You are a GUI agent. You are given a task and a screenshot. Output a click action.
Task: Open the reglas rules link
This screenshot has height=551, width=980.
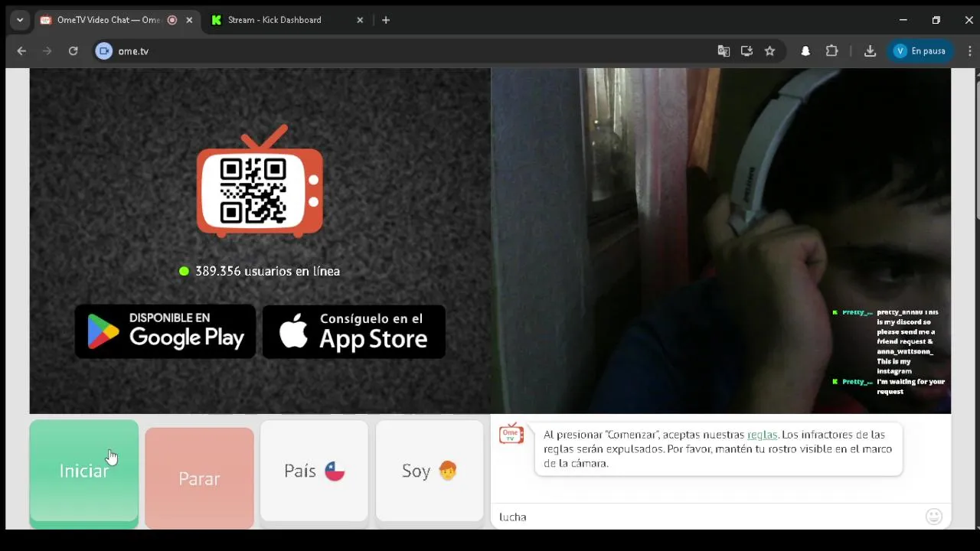[762, 435]
